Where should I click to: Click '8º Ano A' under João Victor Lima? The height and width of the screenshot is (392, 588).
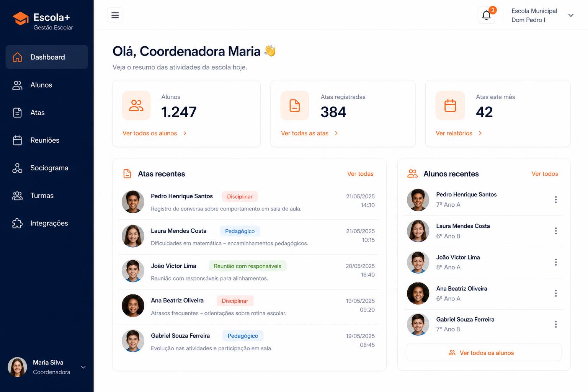(x=448, y=267)
